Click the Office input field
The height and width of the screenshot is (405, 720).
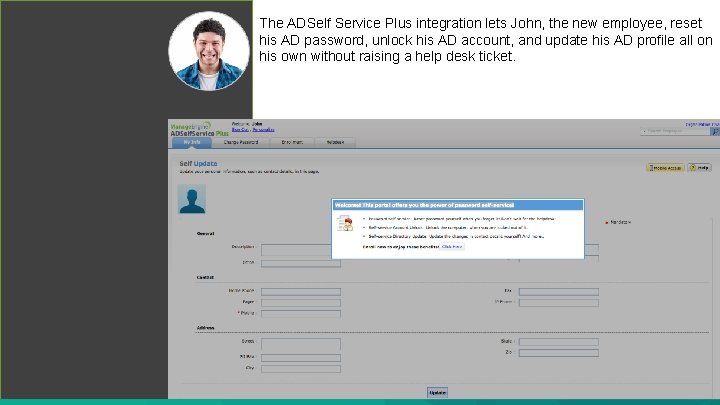click(x=301, y=263)
